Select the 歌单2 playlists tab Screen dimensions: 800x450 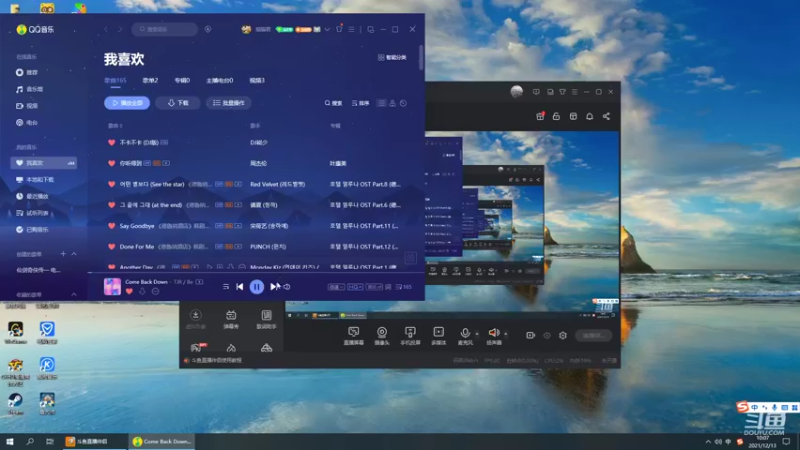pos(150,81)
